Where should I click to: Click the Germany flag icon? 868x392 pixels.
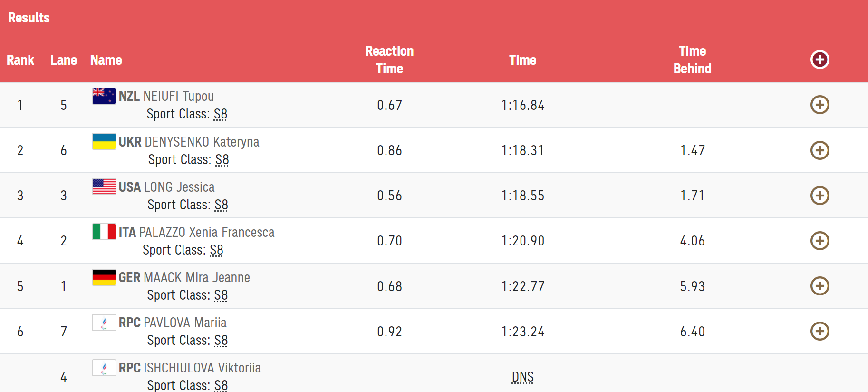(x=104, y=277)
